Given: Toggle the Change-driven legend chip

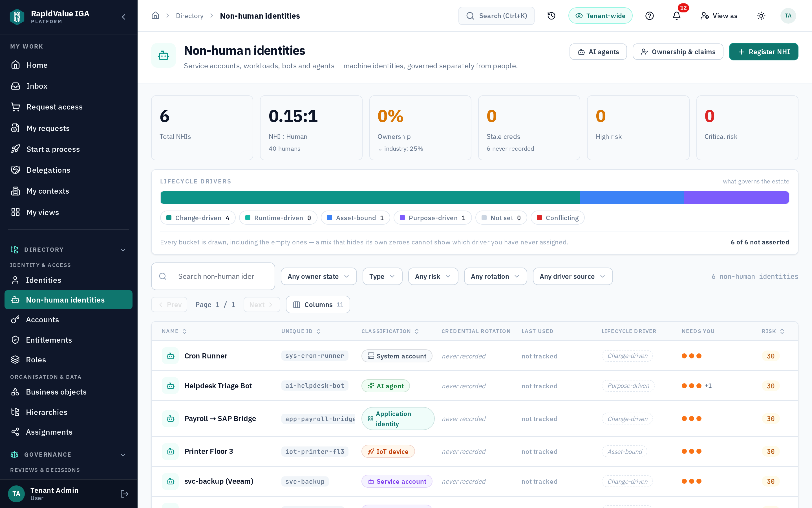Looking at the screenshot, I should [x=198, y=218].
